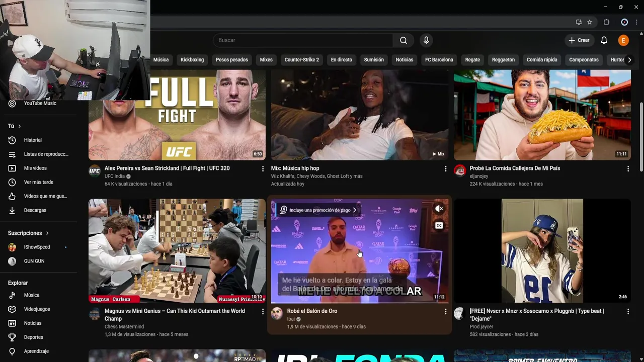
Task: Start voice search with microphone icon
Action: point(426,40)
